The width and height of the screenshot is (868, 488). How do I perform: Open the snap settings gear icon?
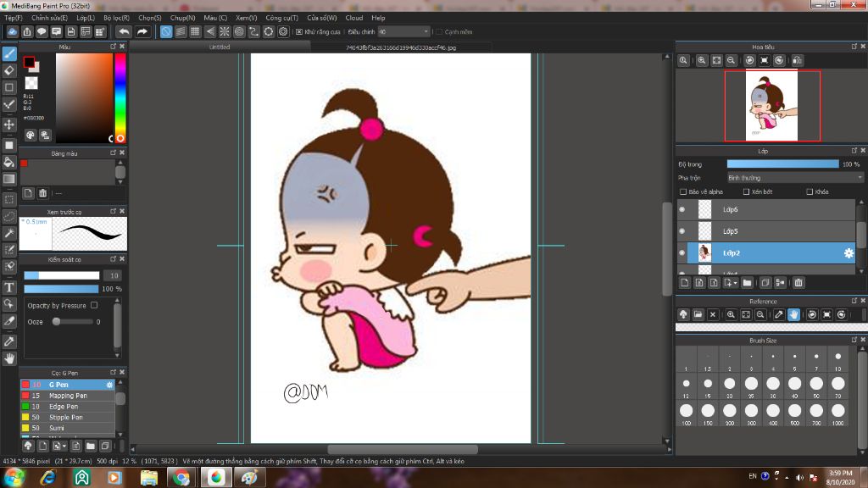coord(283,31)
